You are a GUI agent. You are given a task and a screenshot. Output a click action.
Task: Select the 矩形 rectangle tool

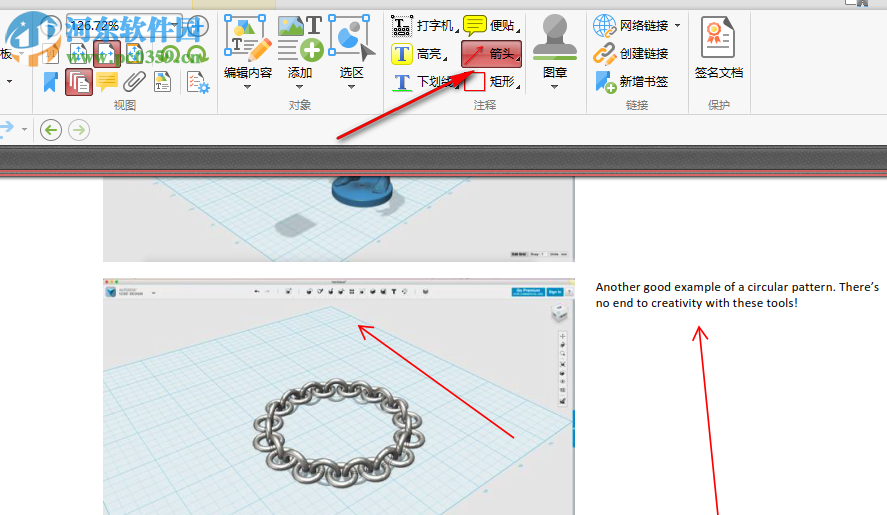click(x=490, y=82)
